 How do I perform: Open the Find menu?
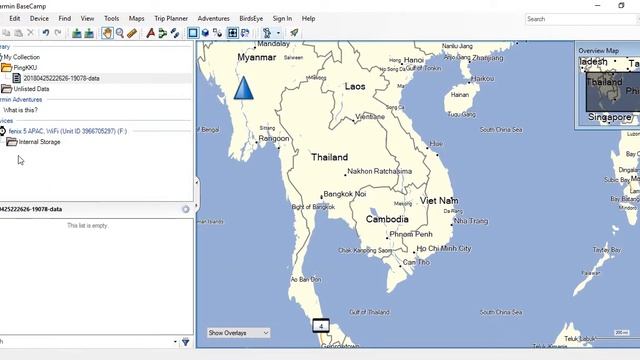[64, 19]
